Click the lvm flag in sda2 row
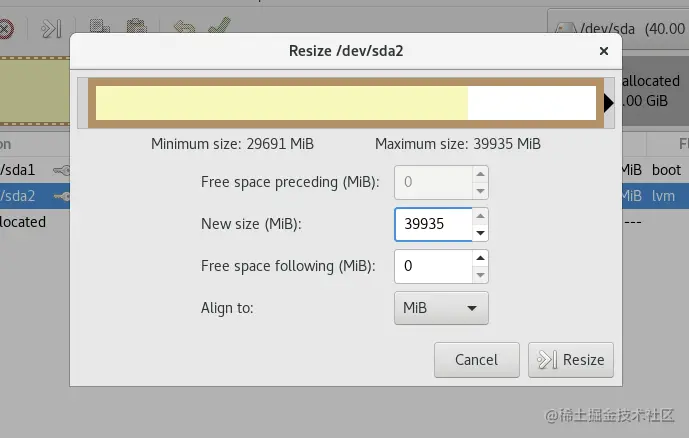Viewport: 689px width, 438px height. click(663, 196)
